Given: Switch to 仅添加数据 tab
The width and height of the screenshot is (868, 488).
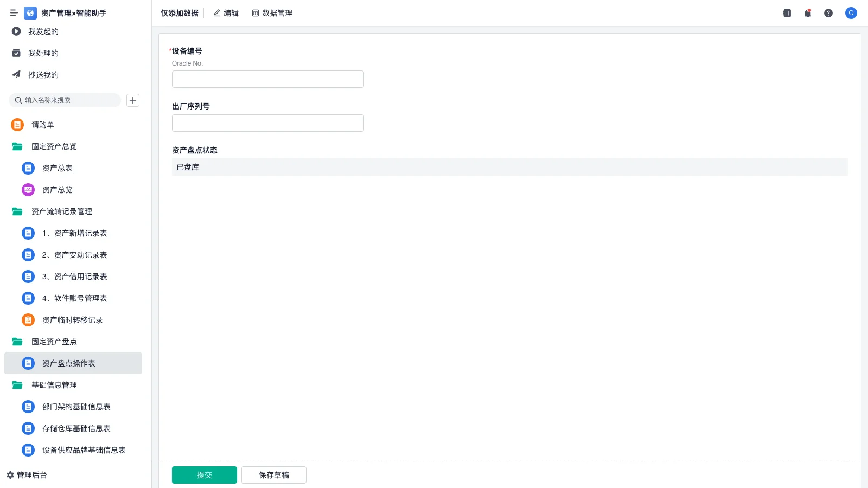Looking at the screenshot, I should coord(180,13).
